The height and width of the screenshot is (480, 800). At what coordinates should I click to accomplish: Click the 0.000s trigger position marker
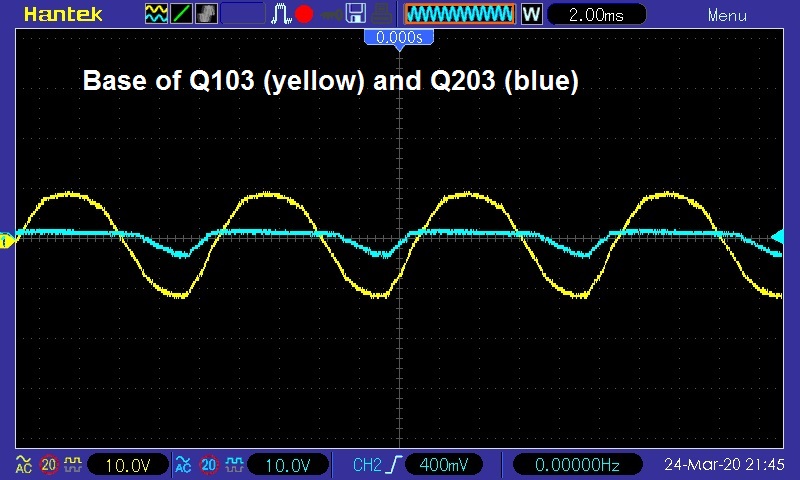(x=399, y=39)
